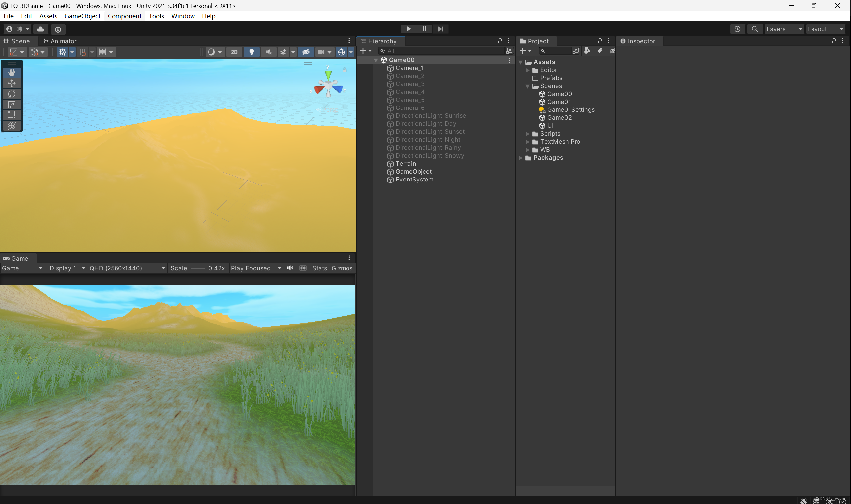Adjust the Game view Scale slider
Screen dimensions: 851x504
coord(198,268)
